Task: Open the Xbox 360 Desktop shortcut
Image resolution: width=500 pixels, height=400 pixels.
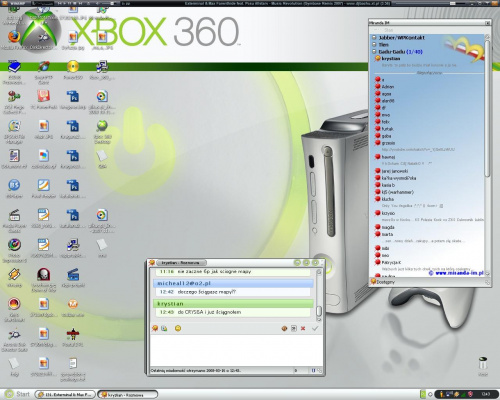Action: click(102, 126)
